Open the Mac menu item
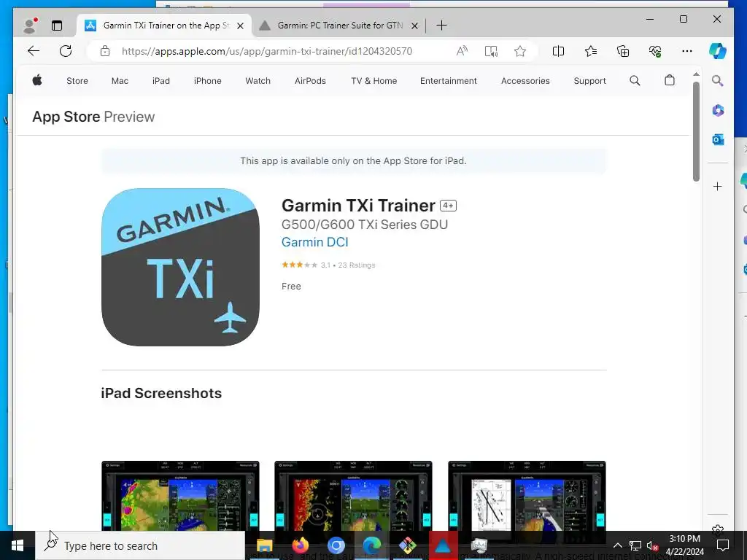Image resolution: width=747 pixels, height=560 pixels. [x=120, y=81]
